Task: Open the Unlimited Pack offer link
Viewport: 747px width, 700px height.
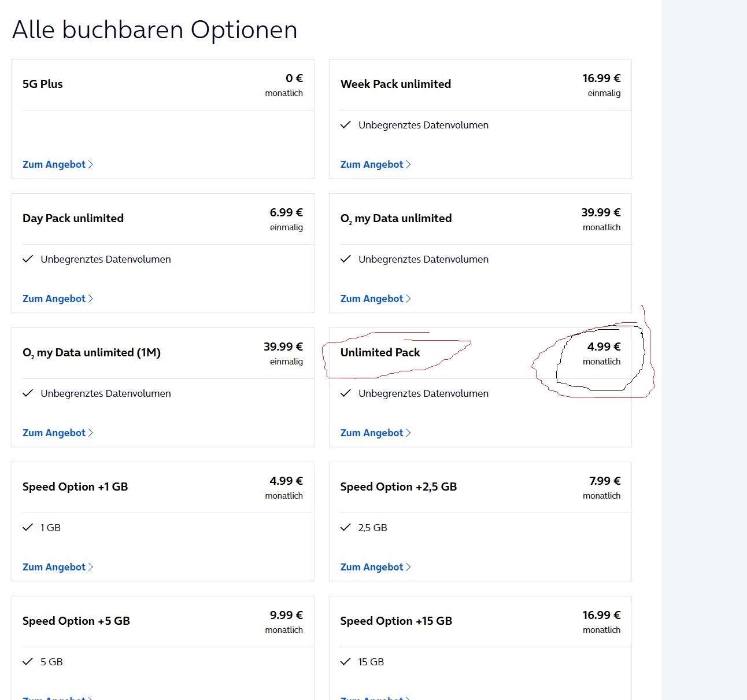Action: (372, 433)
